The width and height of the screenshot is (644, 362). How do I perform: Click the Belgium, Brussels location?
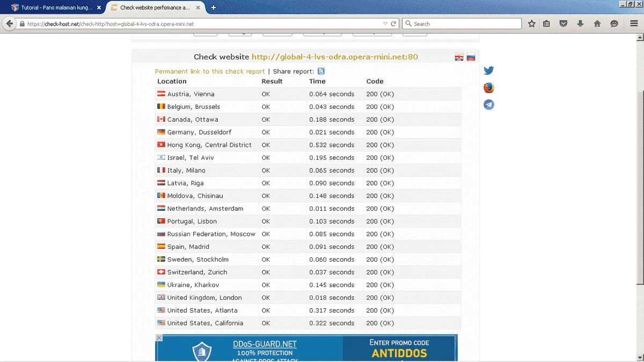(193, 107)
